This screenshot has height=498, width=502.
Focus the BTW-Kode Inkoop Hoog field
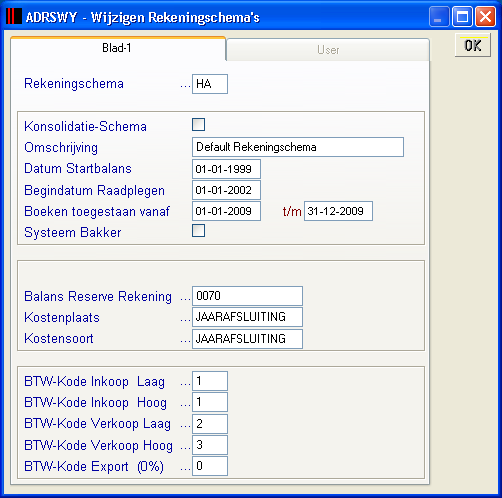click(x=210, y=402)
